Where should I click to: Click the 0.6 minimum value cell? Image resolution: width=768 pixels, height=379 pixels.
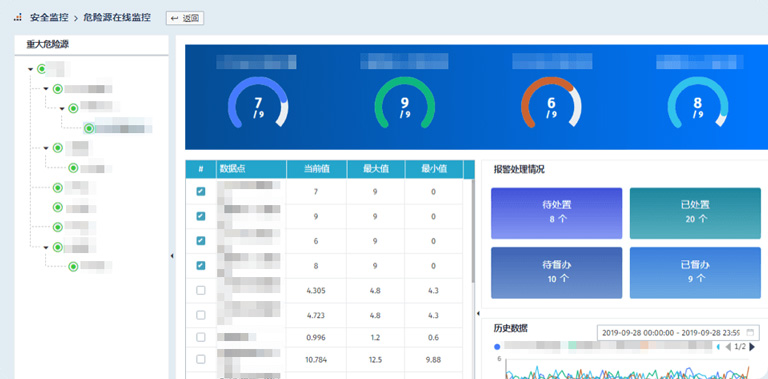click(x=433, y=337)
